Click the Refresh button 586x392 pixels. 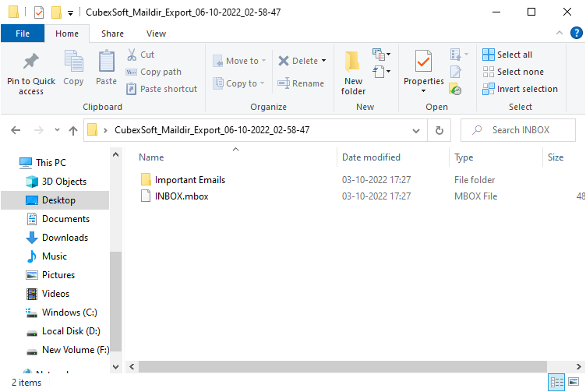click(439, 130)
